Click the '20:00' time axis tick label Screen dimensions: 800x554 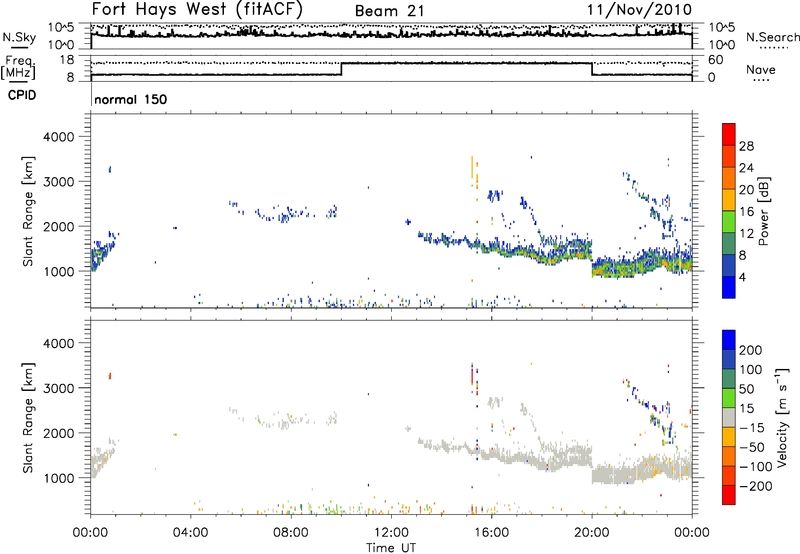point(591,533)
